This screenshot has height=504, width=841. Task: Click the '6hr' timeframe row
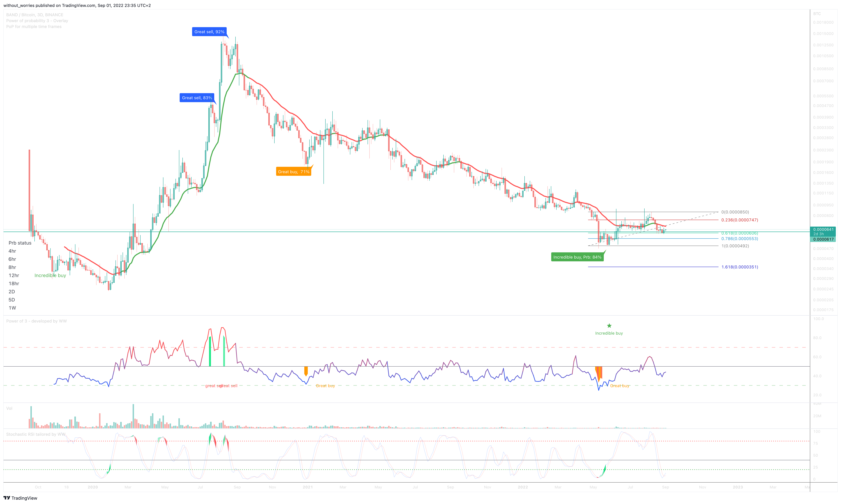pyautogui.click(x=12, y=259)
